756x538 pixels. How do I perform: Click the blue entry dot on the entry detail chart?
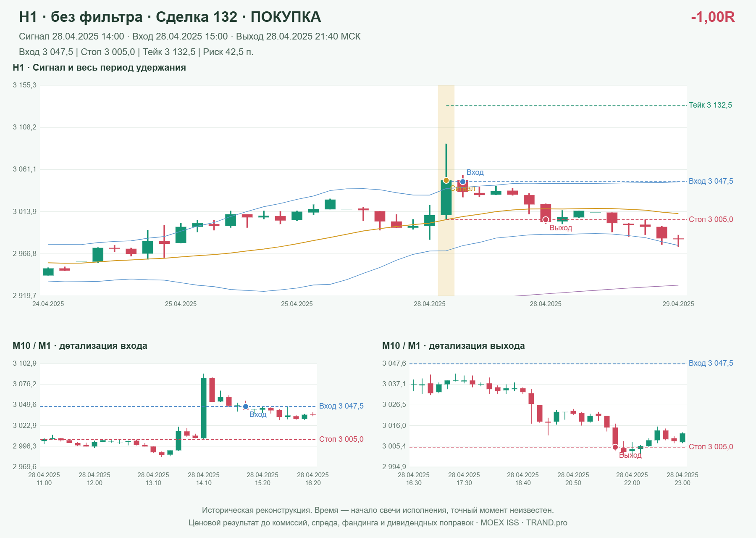pos(246,406)
